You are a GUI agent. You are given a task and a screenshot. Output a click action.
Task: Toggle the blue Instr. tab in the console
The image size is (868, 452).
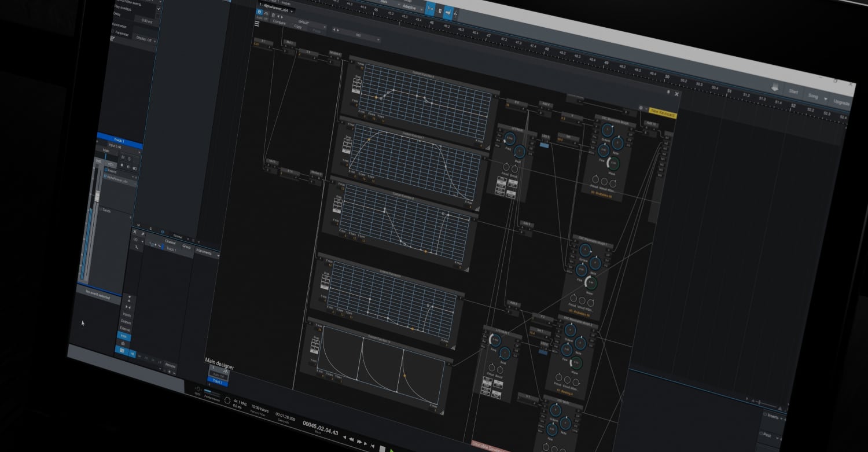(124, 336)
